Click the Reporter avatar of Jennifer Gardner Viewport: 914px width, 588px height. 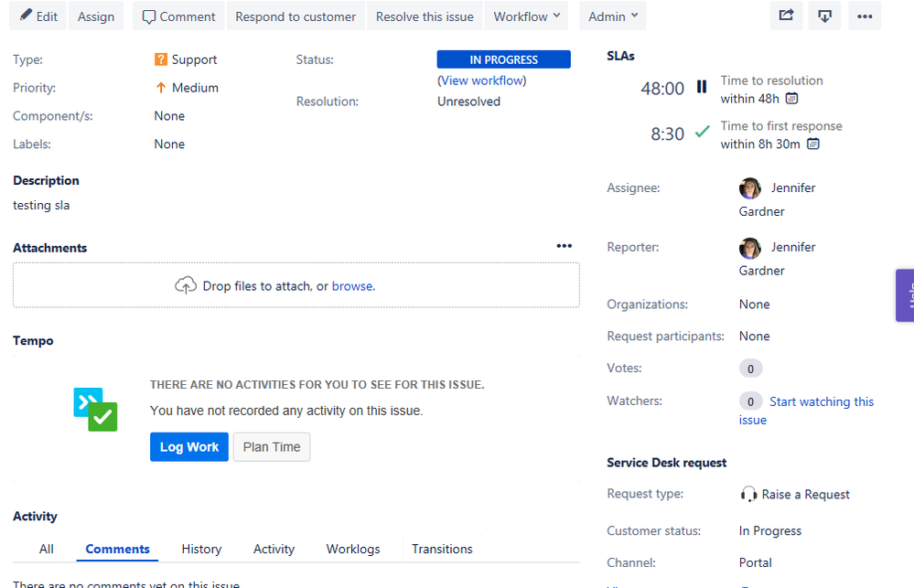(x=750, y=248)
